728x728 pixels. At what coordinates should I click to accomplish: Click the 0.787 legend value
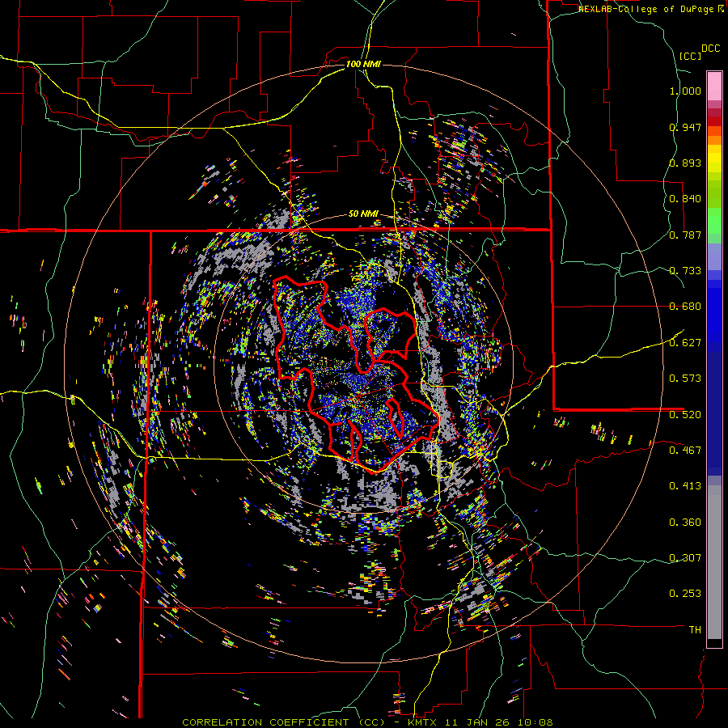click(x=685, y=235)
